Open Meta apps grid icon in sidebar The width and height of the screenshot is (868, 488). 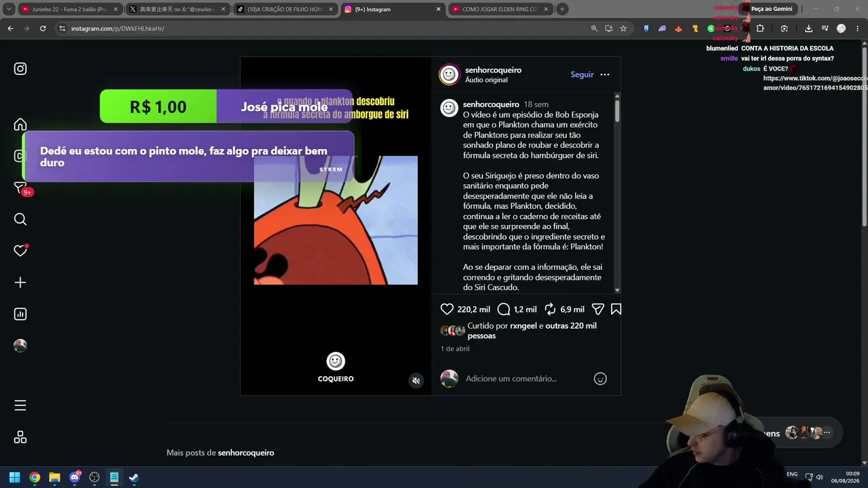pos(20,437)
